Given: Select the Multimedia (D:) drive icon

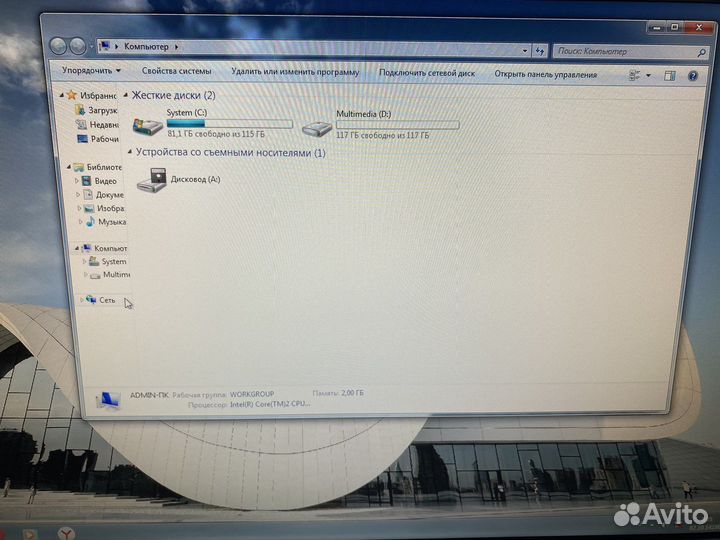Looking at the screenshot, I should 317,128.
